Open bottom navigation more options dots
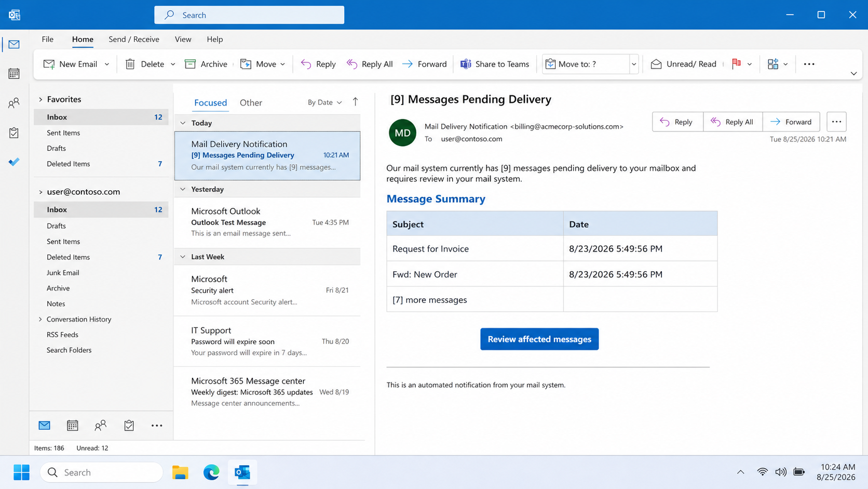This screenshot has width=868, height=489. coord(157,426)
